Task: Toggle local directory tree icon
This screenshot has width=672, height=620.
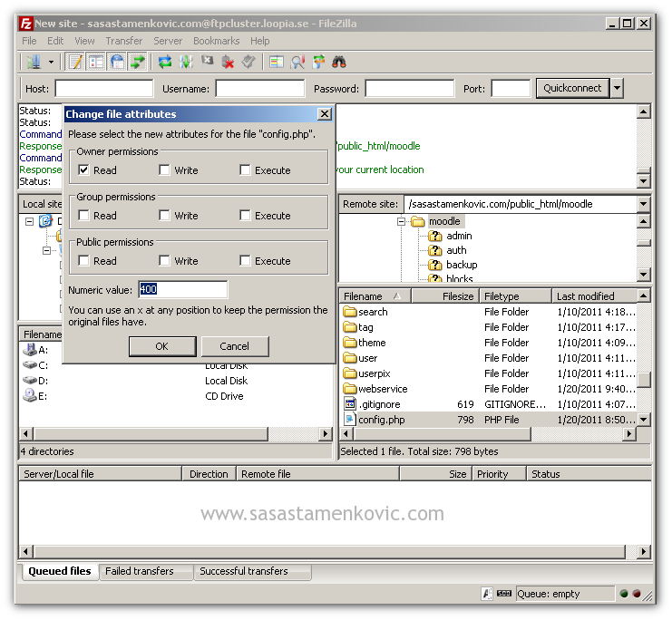Action: click(96, 63)
